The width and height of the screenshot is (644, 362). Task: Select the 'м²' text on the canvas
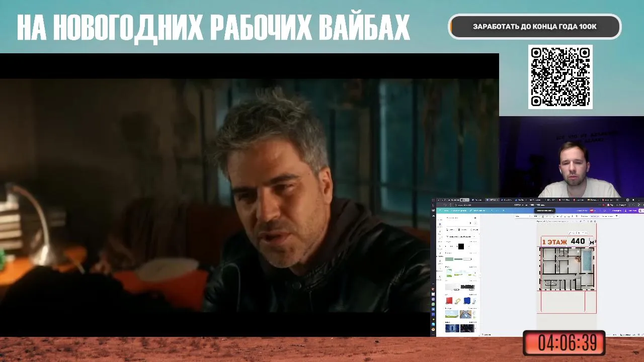point(593,242)
